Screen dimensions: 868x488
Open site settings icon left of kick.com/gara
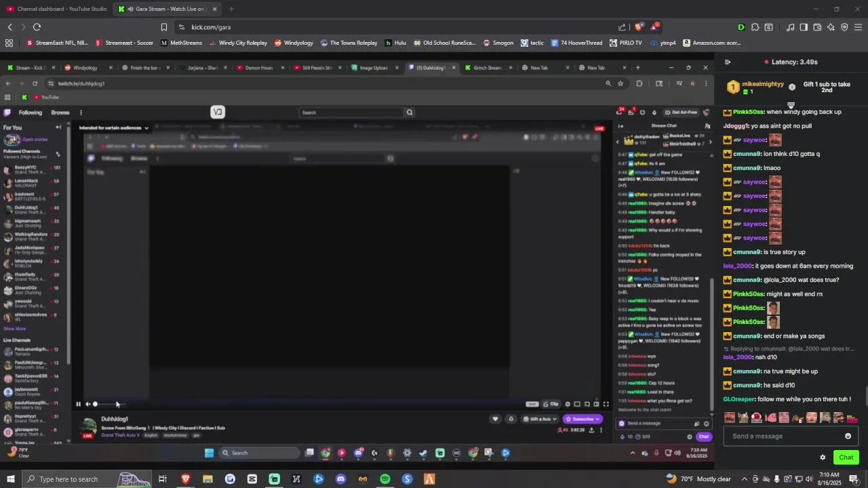182,27
